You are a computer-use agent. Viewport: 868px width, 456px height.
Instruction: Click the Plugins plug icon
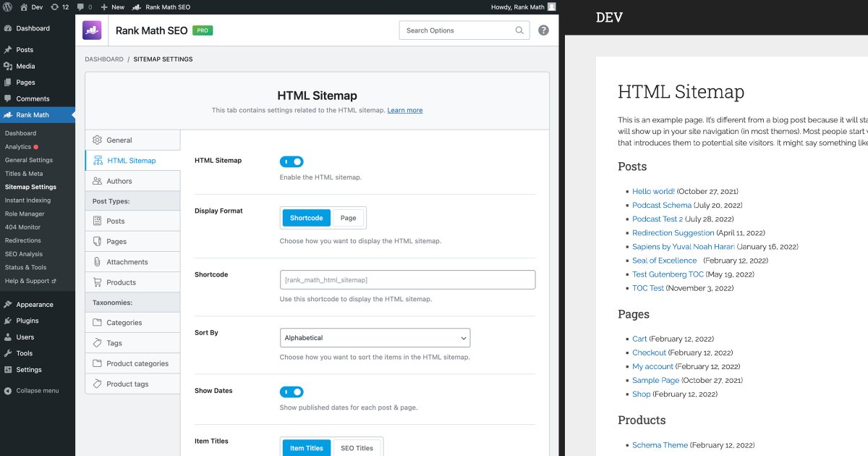[x=8, y=321]
